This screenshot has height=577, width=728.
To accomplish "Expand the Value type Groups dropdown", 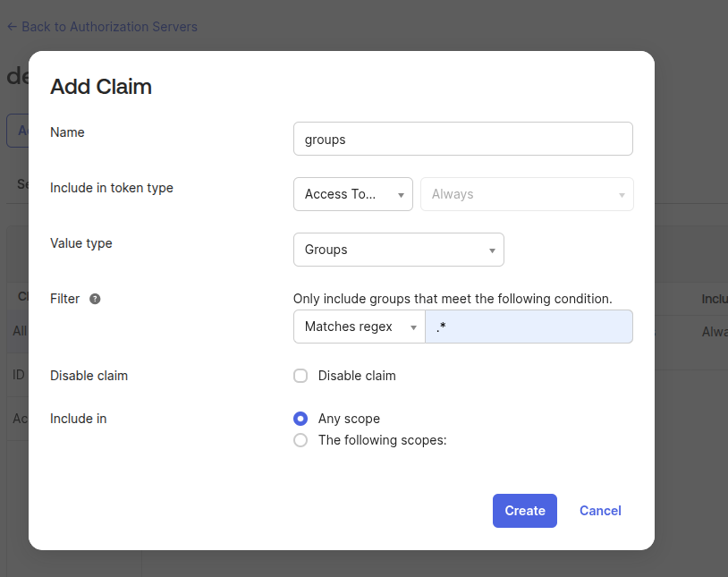I will pyautogui.click(x=398, y=250).
